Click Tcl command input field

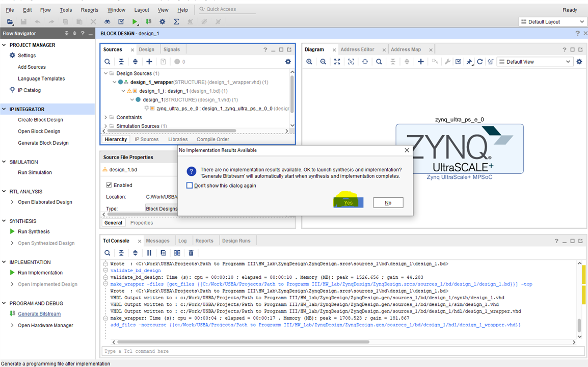point(343,351)
